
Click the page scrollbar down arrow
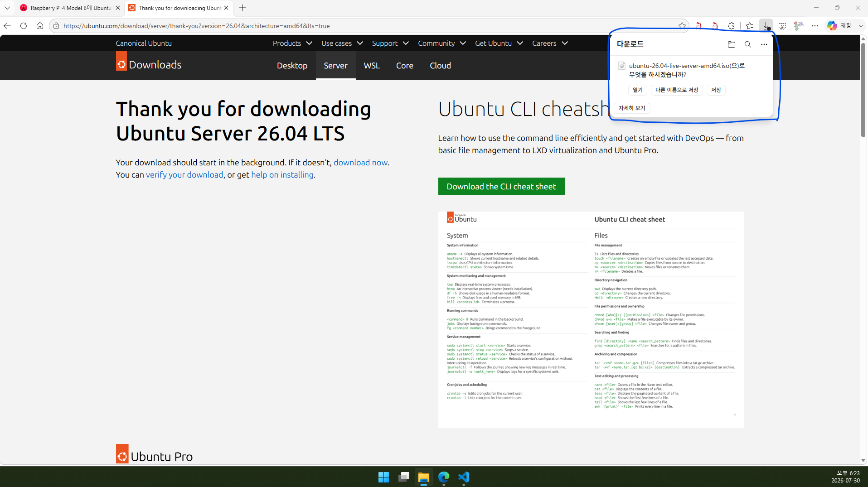(863, 460)
